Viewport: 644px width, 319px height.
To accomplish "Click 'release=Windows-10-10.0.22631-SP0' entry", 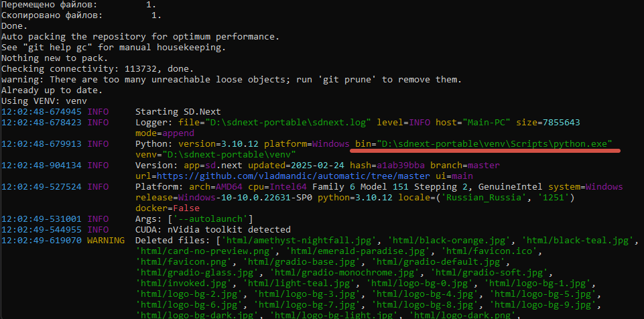I will [224, 198].
